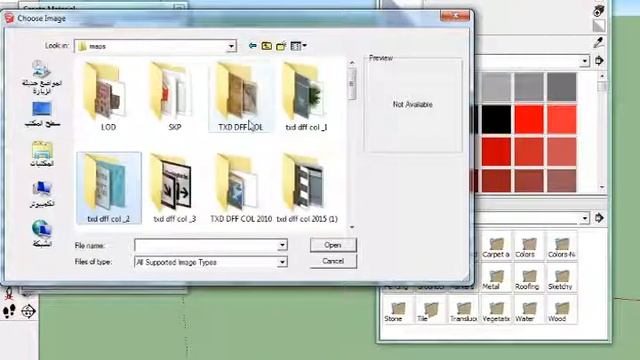Click the default material swatch icon

[599, 26]
